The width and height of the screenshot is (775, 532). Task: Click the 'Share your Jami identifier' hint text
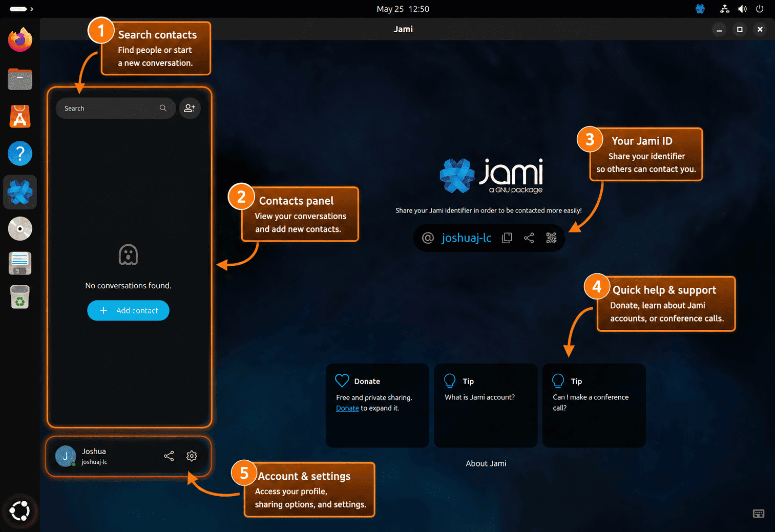pyautogui.click(x=489, y=210)
